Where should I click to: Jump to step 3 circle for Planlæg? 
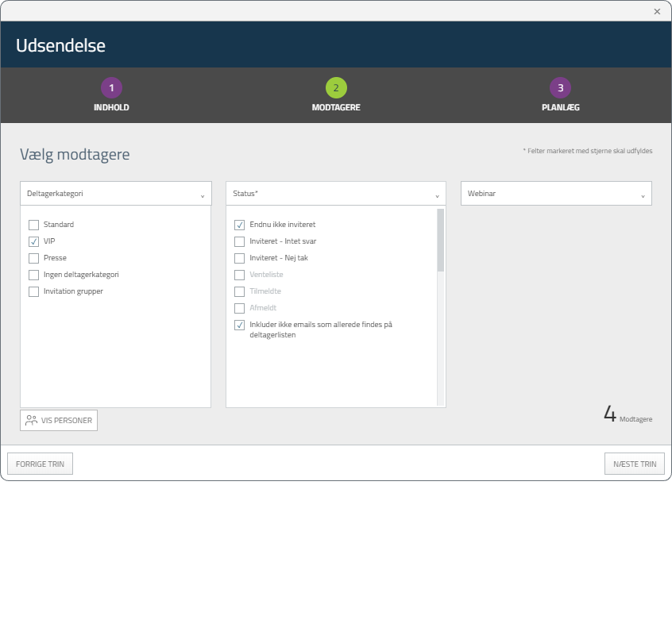pyautogui.click(x=560, y=88)
